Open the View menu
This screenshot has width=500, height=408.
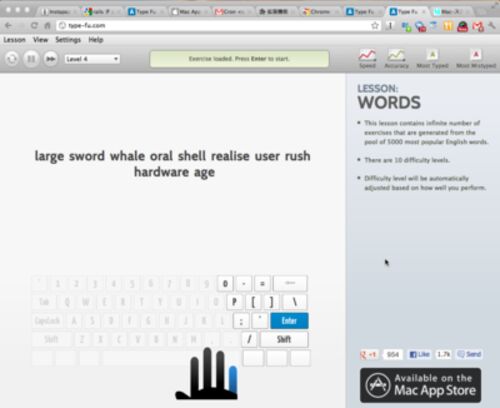40,40
